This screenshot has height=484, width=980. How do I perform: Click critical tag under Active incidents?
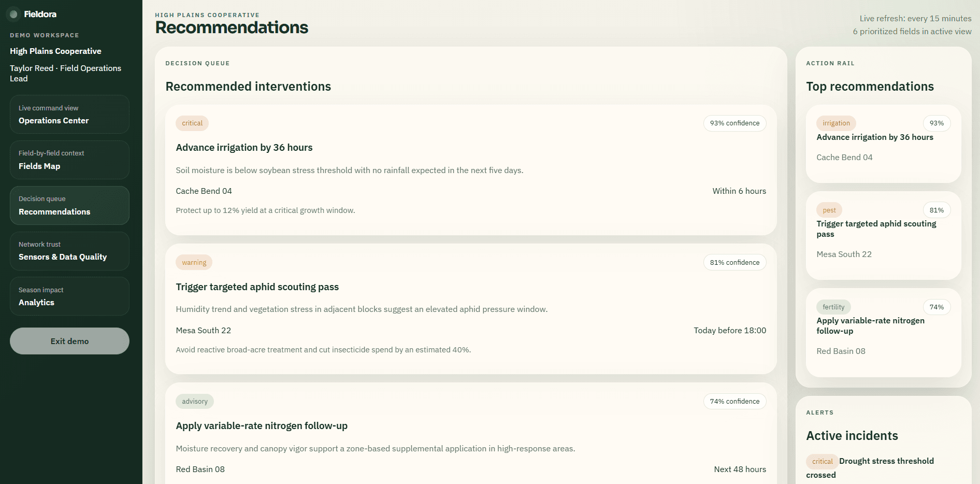(x=822, y=461)
